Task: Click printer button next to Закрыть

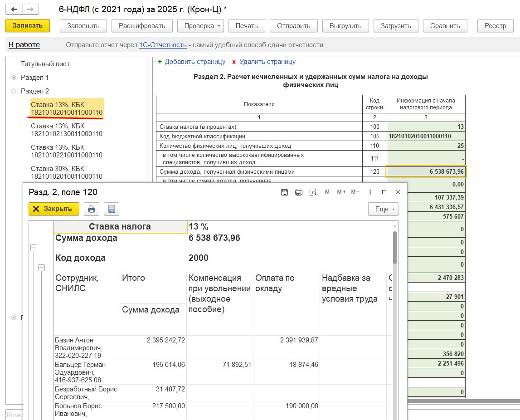Action: point(92,209)
